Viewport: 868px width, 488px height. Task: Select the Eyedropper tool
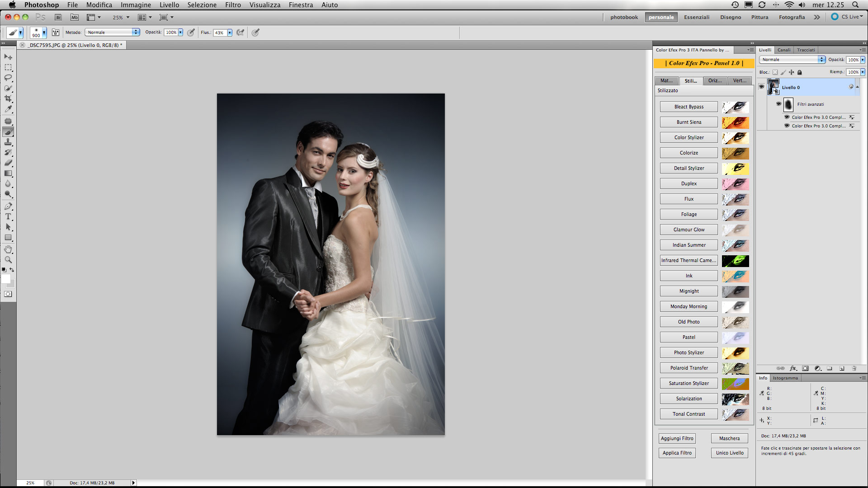click(8, 109)
